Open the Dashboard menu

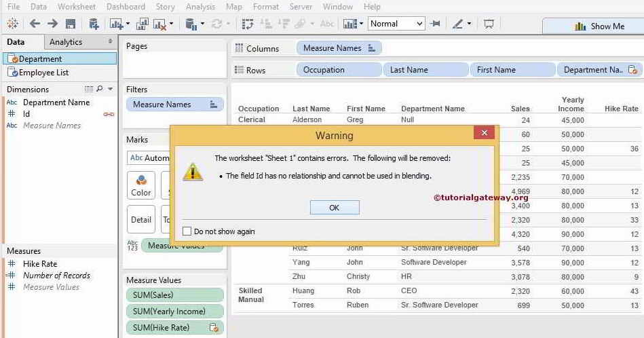coord(126,7)
